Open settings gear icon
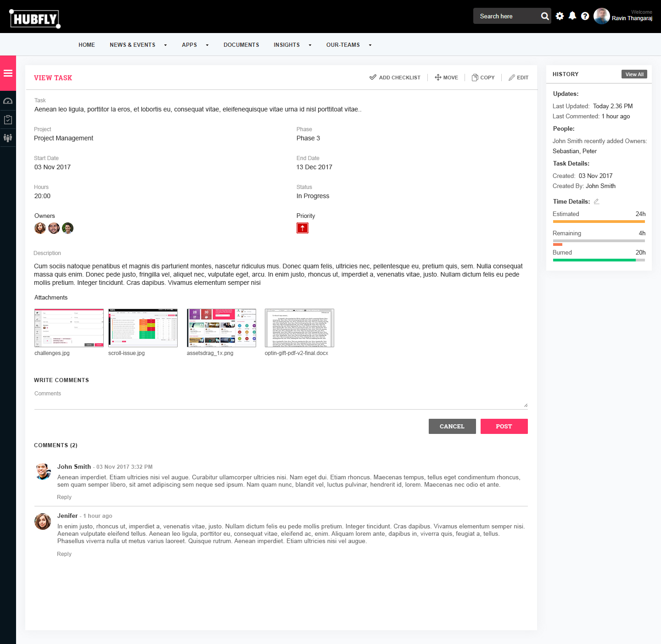 point(560,16)
